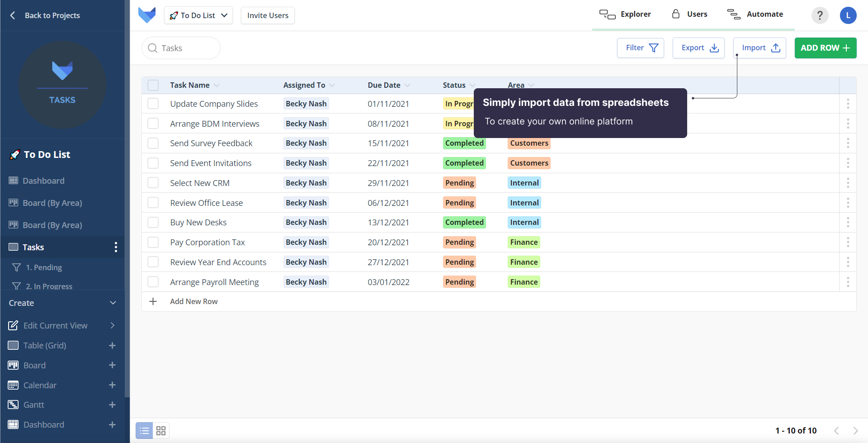Add a new Gantt view with plus
The width and height of the screenshot is (868, 443).
(x=112, y=405)
